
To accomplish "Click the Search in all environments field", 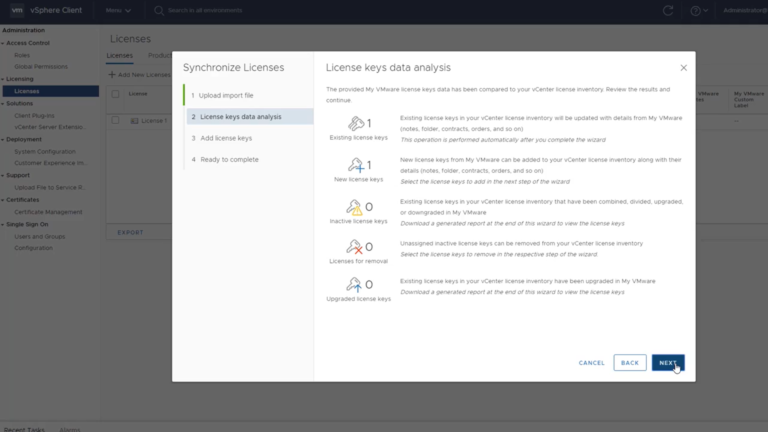I will pyautogui.click(x=205, y=10).
